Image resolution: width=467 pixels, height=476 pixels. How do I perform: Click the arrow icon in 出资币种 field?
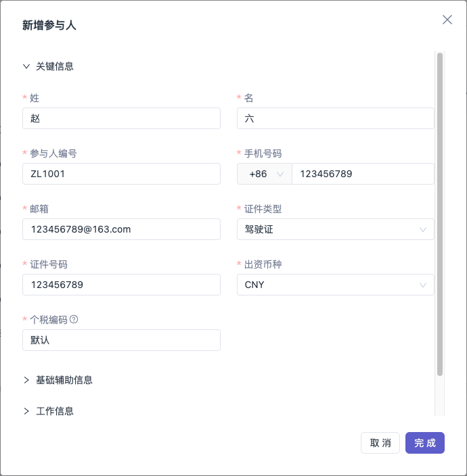pyautogui.click(x=422, y=285)
